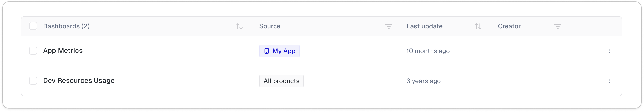Check the App Metrics row checkbox

pyautogui.click(x=33, y=51)
